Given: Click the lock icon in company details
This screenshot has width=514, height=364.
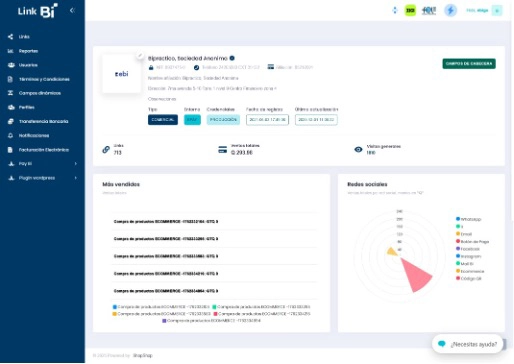Looking at the screenshot, I should [151, 67].
